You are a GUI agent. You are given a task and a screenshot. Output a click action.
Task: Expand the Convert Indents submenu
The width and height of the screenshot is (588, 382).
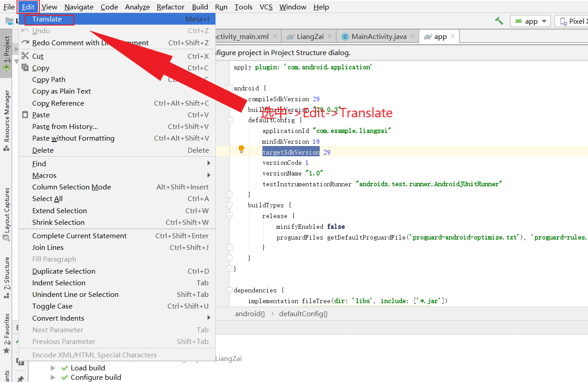pos(117,318)
